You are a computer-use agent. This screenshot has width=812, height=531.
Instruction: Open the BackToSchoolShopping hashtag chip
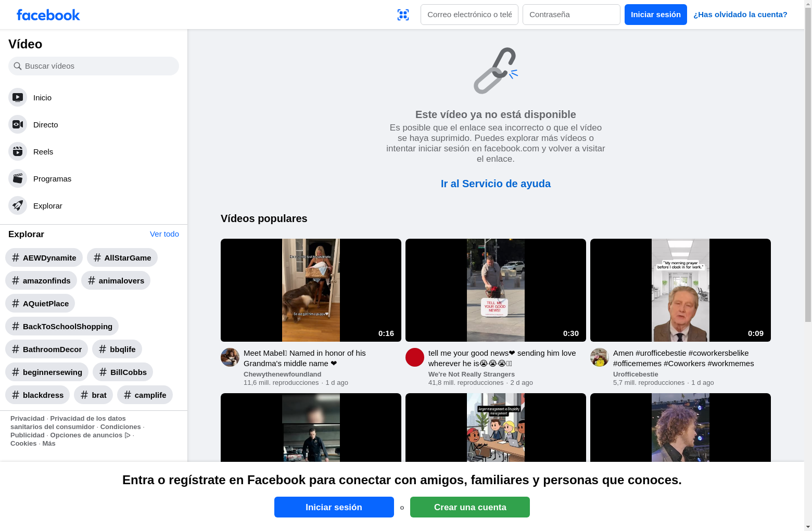click(62, 326)
